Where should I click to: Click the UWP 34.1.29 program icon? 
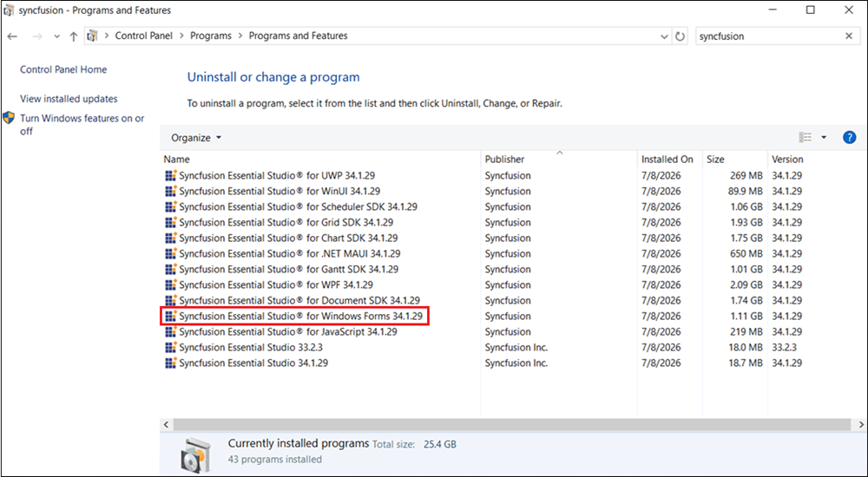click(171, 175)
